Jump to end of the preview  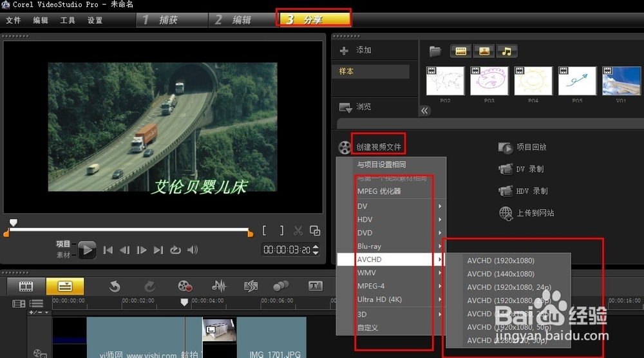click(x=158, y=250)
